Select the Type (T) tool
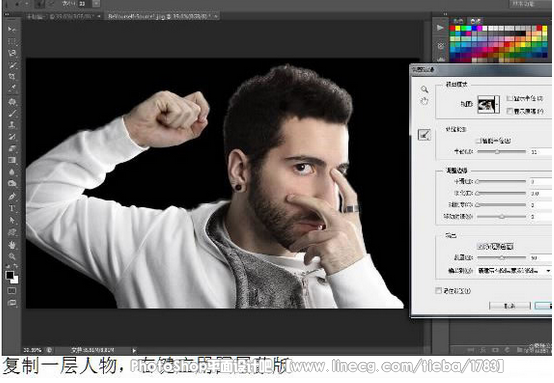Viewport: 554px width, 383px height. (12, 208)
